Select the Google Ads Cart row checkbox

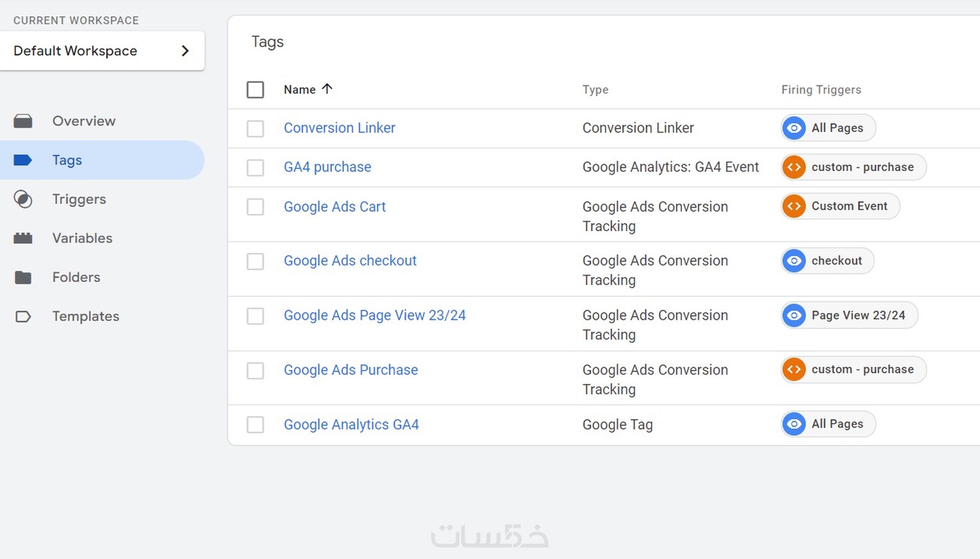coord(255,207)
